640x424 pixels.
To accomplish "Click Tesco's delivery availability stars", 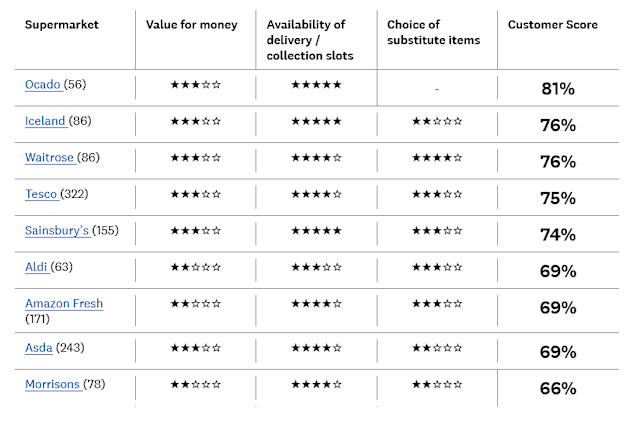I will (316, 194).
